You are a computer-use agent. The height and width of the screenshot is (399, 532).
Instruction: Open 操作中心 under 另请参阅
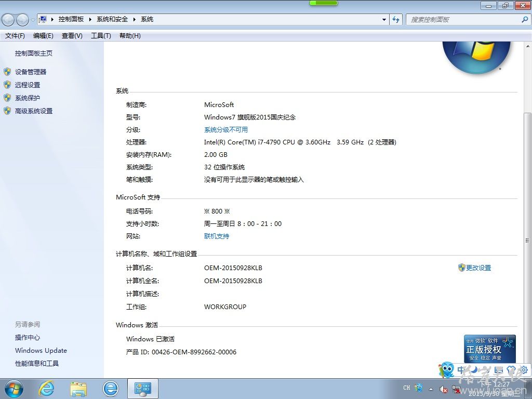click(x=28, y=338)
